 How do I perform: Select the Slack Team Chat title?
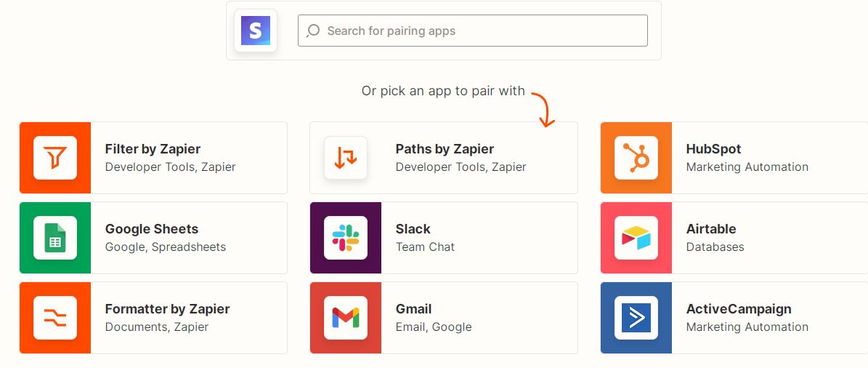pos(413,229)
